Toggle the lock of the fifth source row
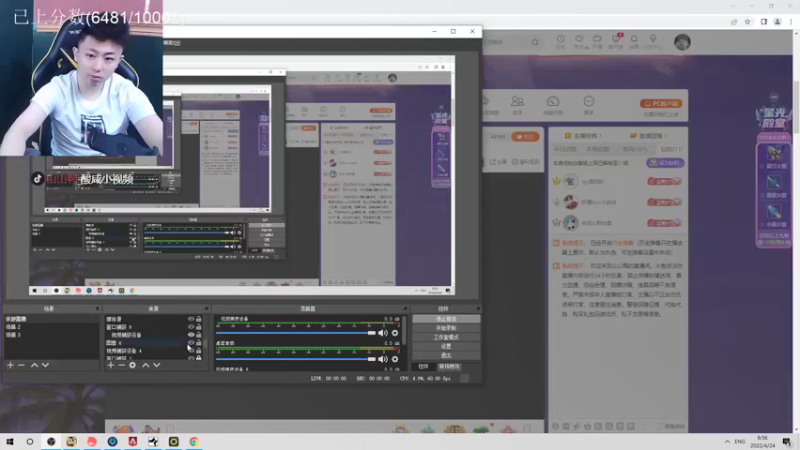Screen dimensions: 800x450 click(x=199, y=351)
